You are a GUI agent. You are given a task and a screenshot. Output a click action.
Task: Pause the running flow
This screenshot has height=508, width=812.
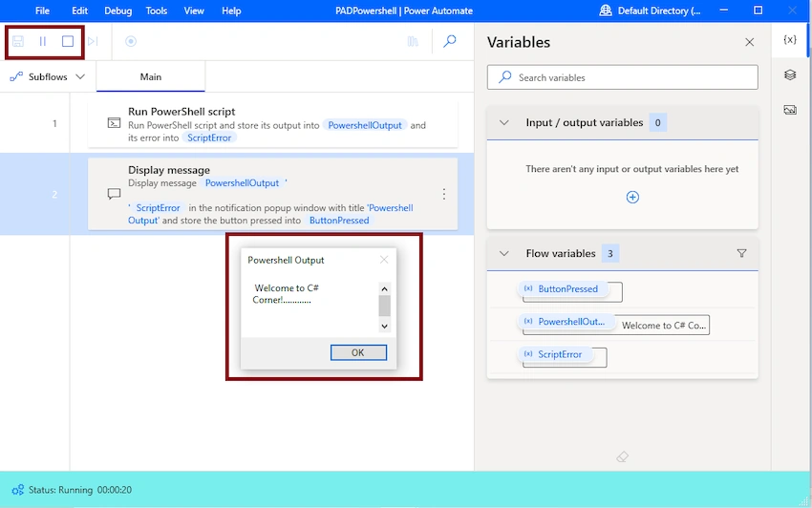(x=43, y=41)
